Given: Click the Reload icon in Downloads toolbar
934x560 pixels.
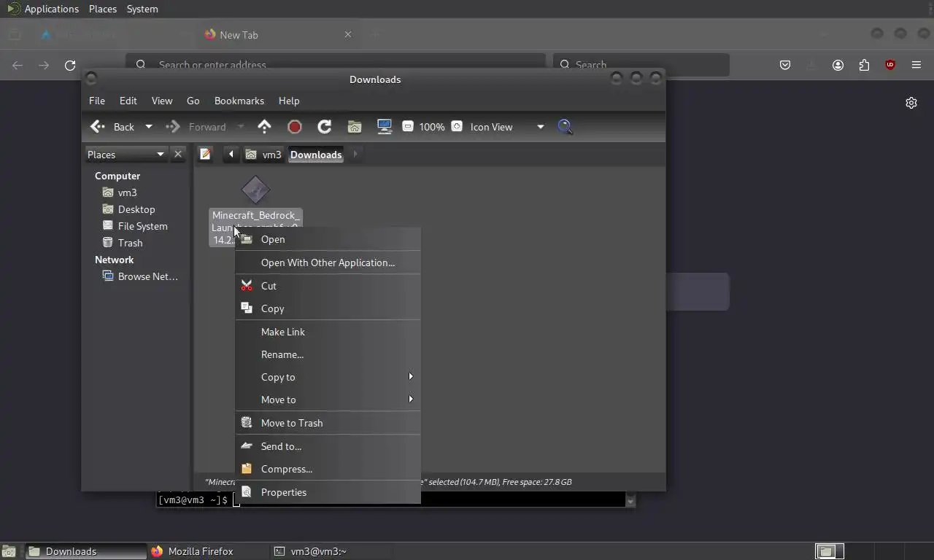Looking at the screenshot, I should (x=325, y=127).
